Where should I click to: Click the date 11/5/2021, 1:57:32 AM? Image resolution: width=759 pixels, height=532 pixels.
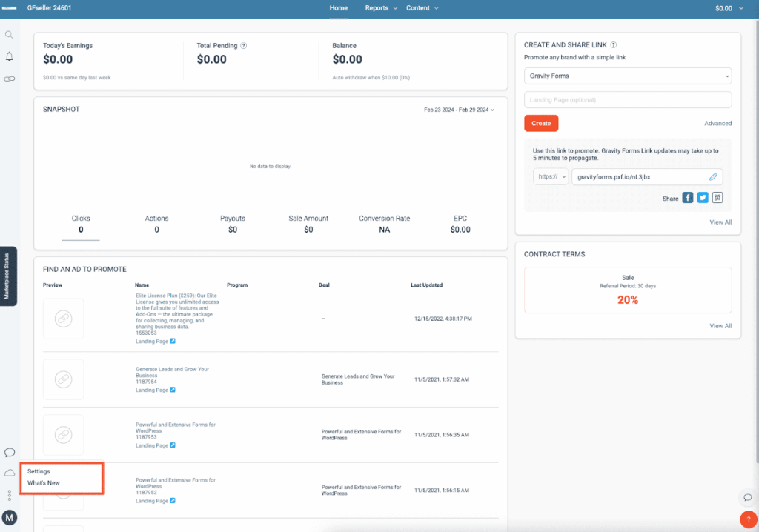tap(442, 379)
